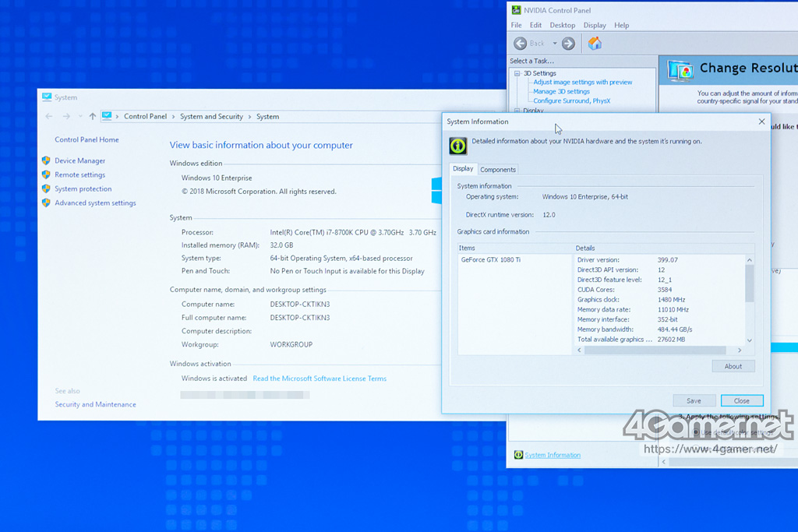Click the shield icon beside Advanced system settings
This screenshot has width=798, height=532.
46,203
